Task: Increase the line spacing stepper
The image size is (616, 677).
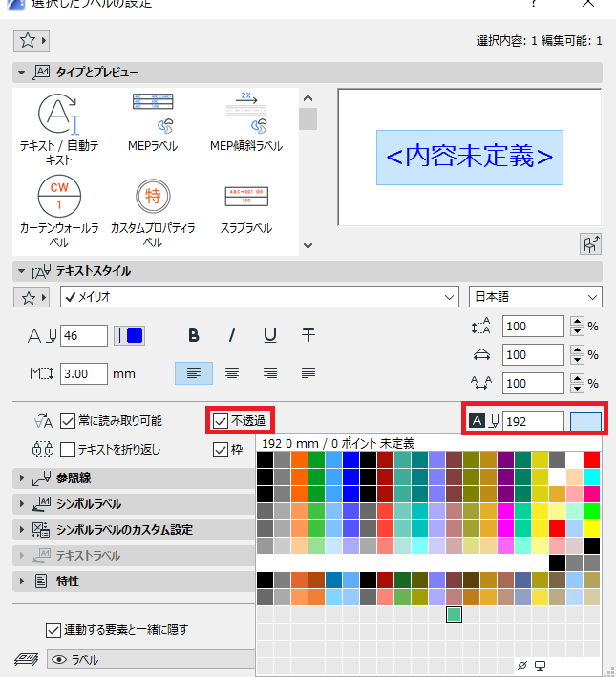Action: click(x=578, y=321)
